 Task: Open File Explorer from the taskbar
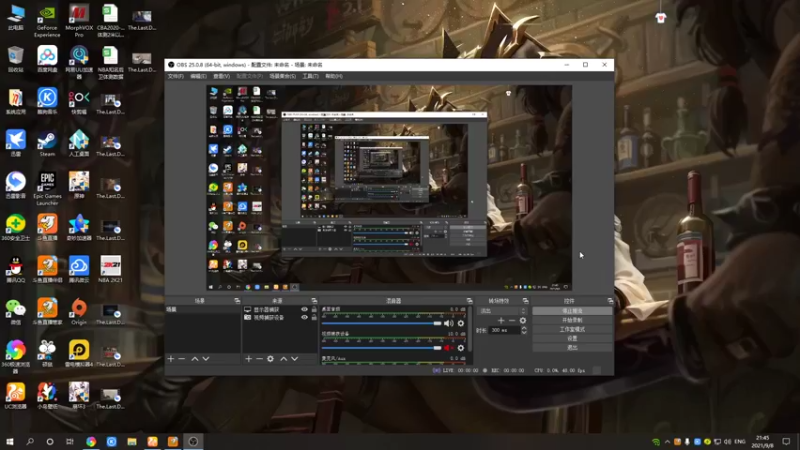[132, 442]
